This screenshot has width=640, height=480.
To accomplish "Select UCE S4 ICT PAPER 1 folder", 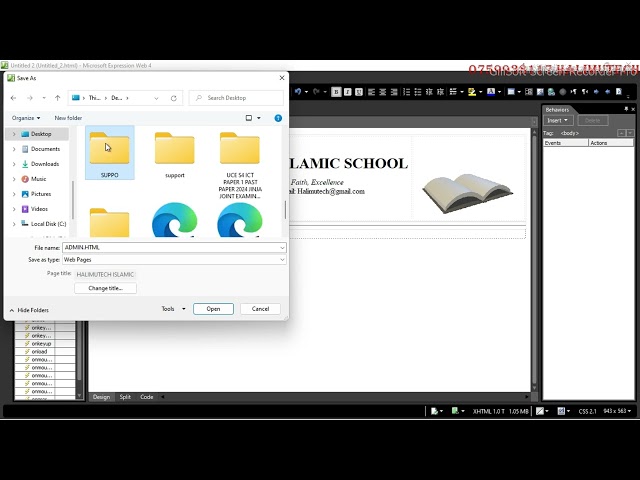I will [x=240, y=164].
